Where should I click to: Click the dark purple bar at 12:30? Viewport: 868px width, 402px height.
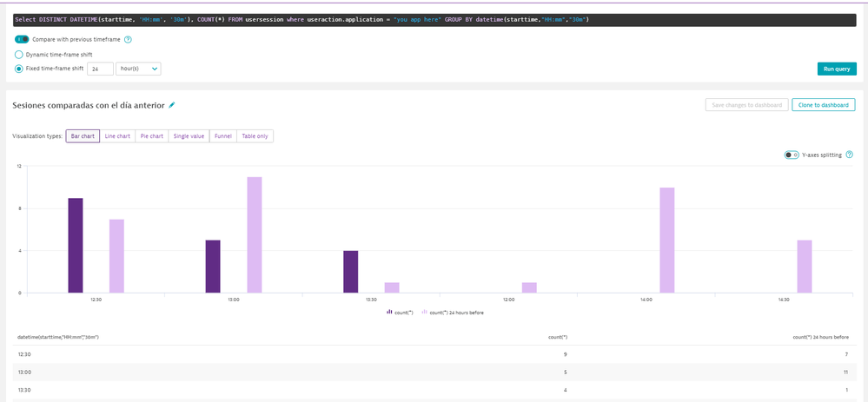[76, 246]
